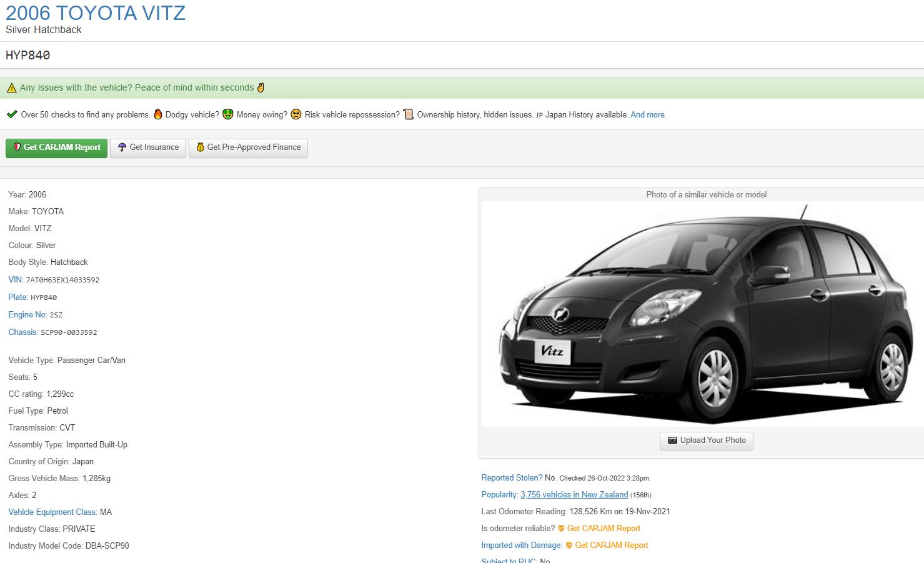Screen dimensions: 924x563
Task: Select the "CC rating: 1,299cc" row
Action: tap(41, 394)
